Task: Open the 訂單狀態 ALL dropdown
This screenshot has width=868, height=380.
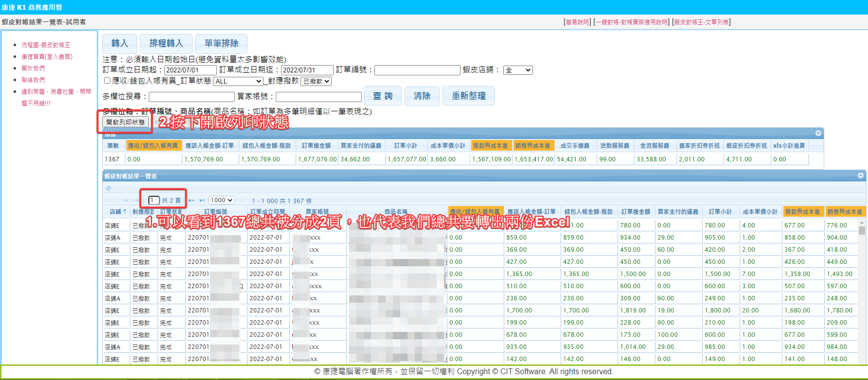Action: pyautogui.click(x=238, y=81)
